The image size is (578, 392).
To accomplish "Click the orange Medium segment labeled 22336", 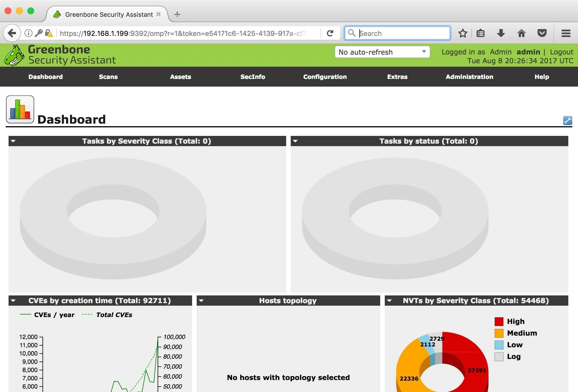I will point(409,379).
